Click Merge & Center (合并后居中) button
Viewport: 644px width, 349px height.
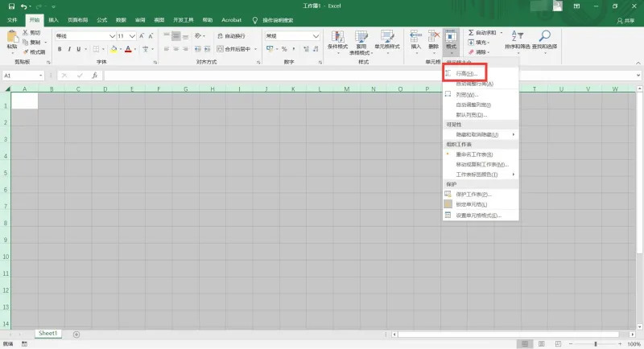click(x=233, y=49)
